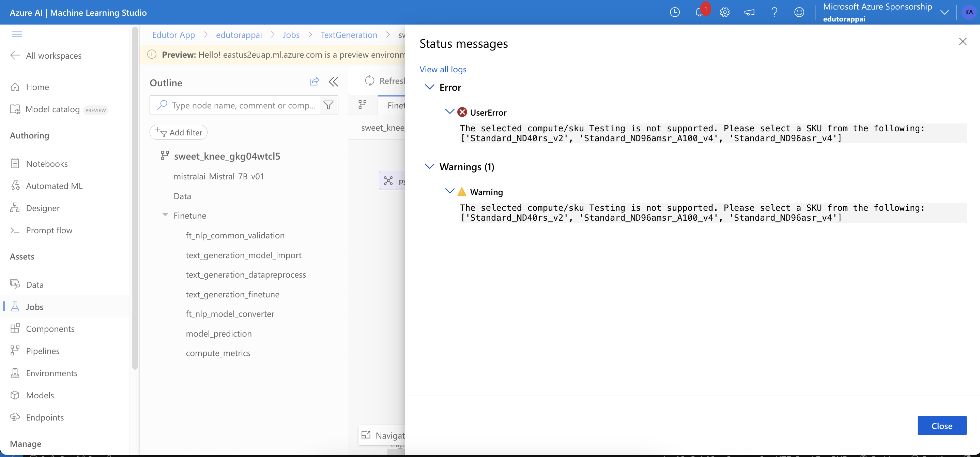
Task: Select text_generation_finetune node
Action: 232,294
